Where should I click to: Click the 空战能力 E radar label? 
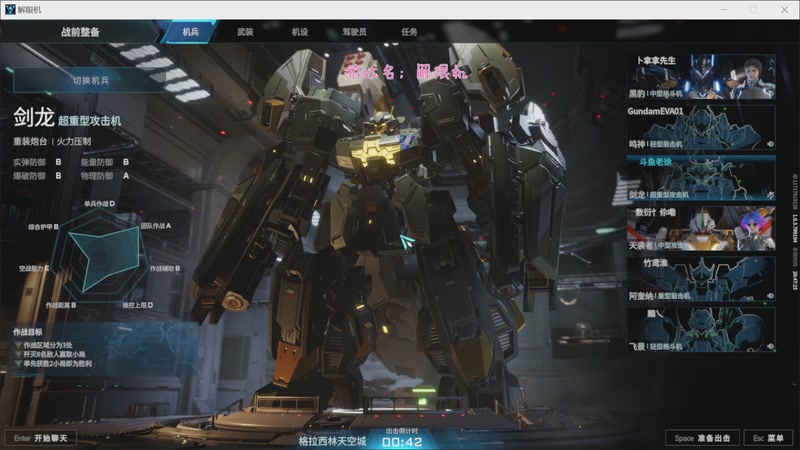click(x=34, y=268)
